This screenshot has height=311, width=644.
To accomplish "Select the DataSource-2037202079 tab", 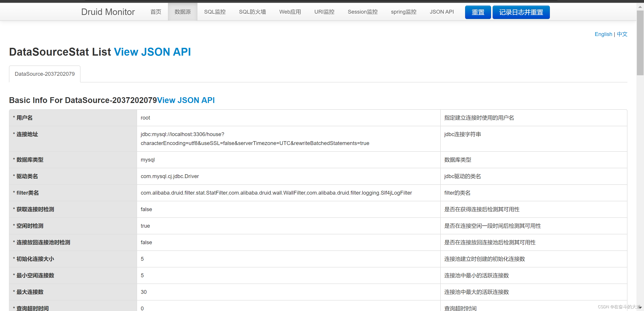I will [44, 74].
